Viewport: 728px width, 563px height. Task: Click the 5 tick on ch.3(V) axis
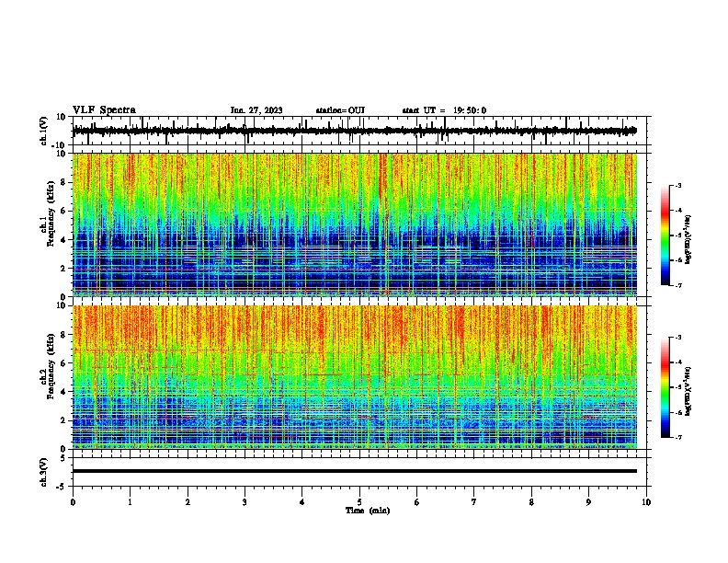(x=63, y=457)
